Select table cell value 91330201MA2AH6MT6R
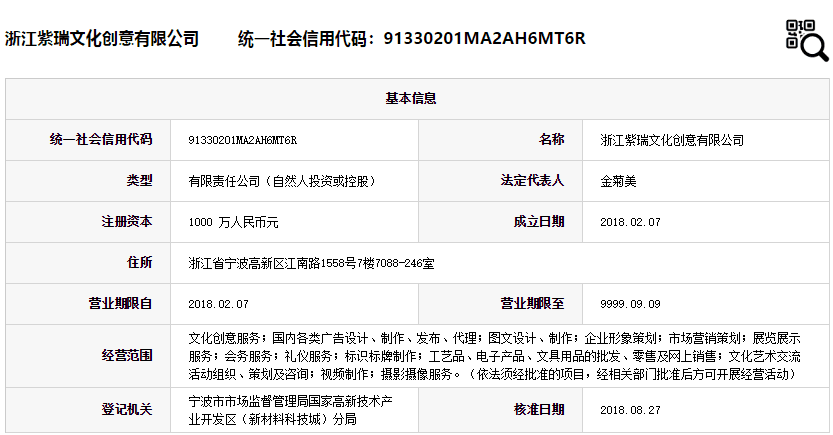 [243, 140]
